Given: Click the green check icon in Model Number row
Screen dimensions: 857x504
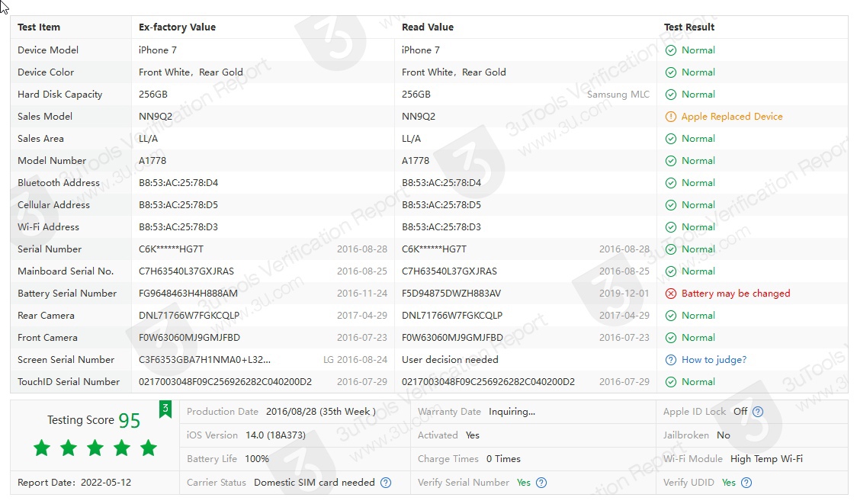Looking at the screenshot, I should pos(671,161).
